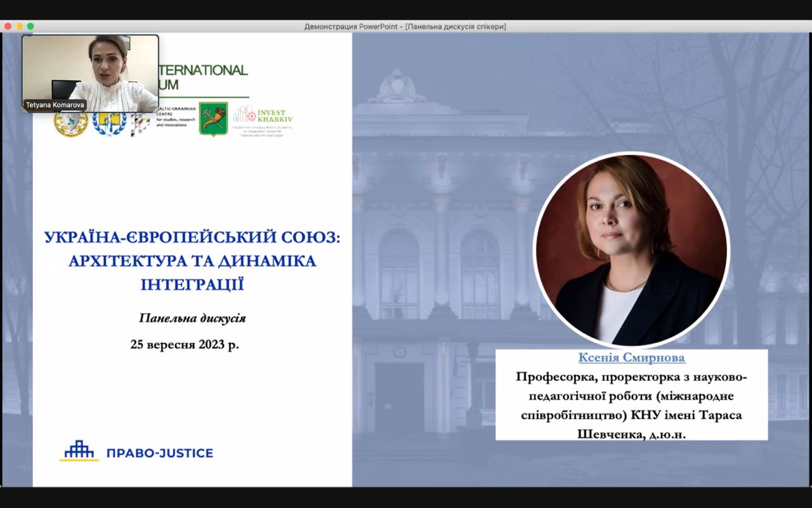Viewport: 812px width, 508px height.
Task: Click the Tetyana Komarova name label
Action: click(x=55, y=105)
